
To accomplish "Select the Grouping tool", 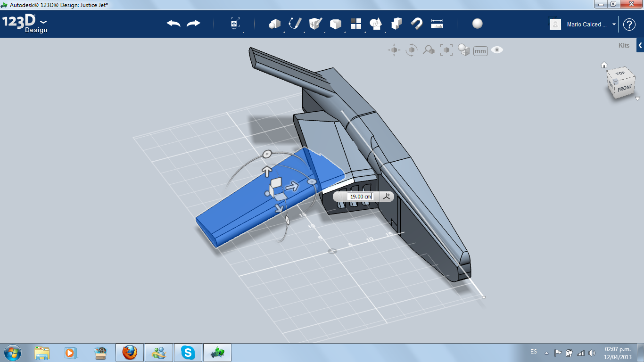I will point(396,24).
